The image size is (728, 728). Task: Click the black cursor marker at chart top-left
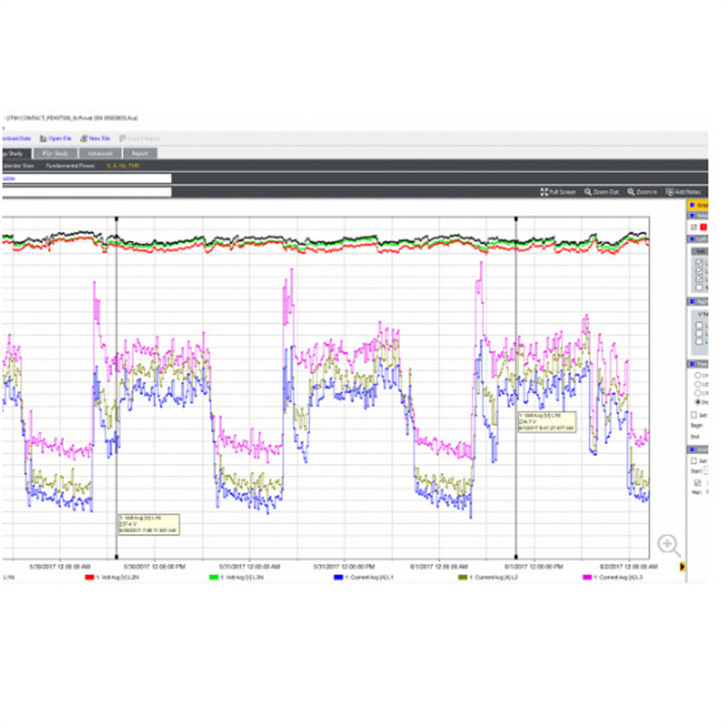(x=116, y=218)
